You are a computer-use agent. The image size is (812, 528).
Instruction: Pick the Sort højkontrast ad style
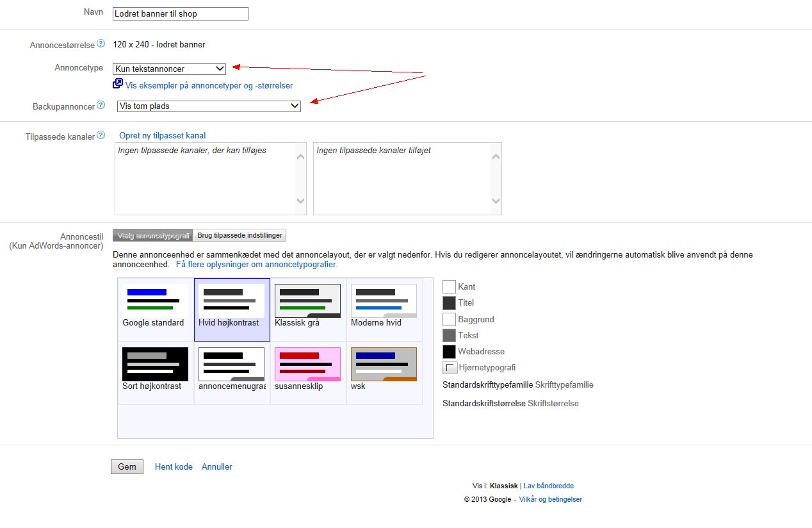[x=156, y=370]
